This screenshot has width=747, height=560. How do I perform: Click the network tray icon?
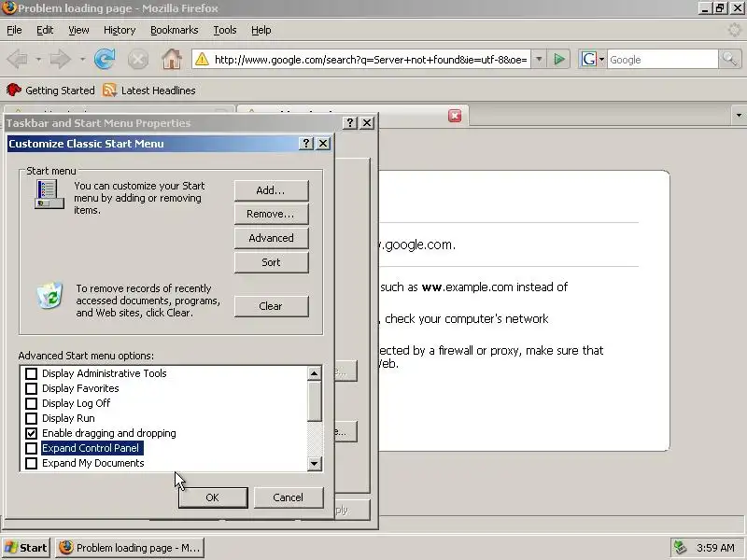pos(680,548)
